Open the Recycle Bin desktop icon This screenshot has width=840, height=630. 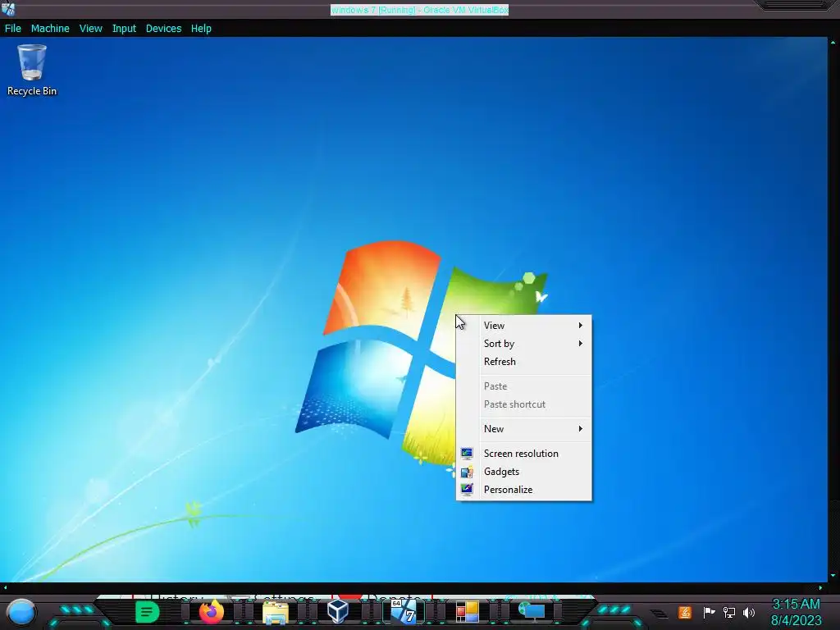coord(32,71)
